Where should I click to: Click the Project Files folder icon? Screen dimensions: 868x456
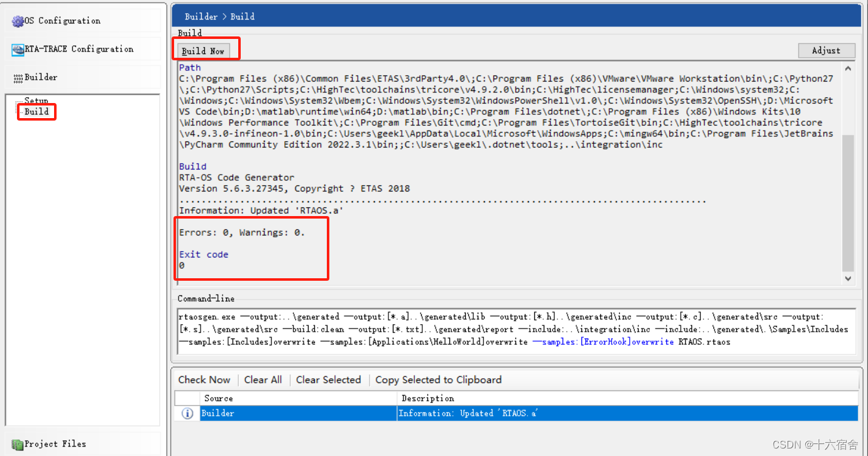click(x=18, y=445)
